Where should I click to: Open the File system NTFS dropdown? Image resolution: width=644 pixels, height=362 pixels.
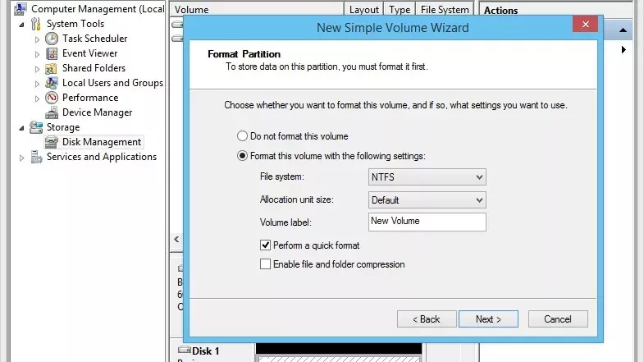tap(427, 177)
